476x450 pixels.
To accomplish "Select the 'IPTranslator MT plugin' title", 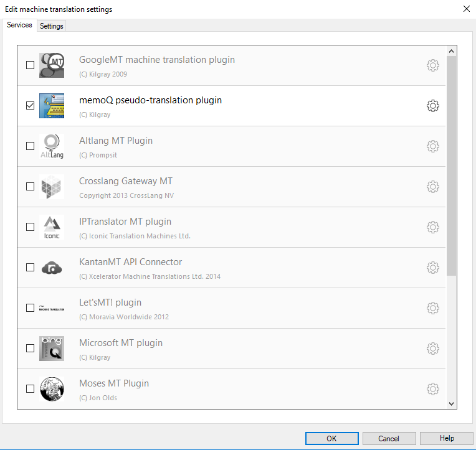I will click(x=125, y=222).
